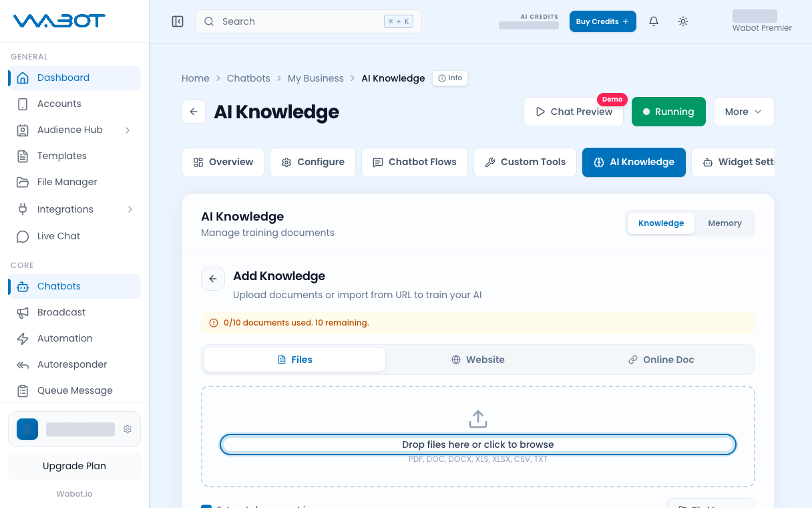Click Drop files here or click to browse

(x=478, y=444)
